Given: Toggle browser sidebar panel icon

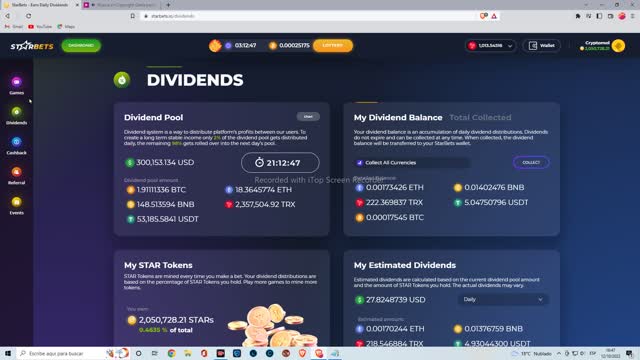Looking at the screenshot, I should tap(599, 16).
